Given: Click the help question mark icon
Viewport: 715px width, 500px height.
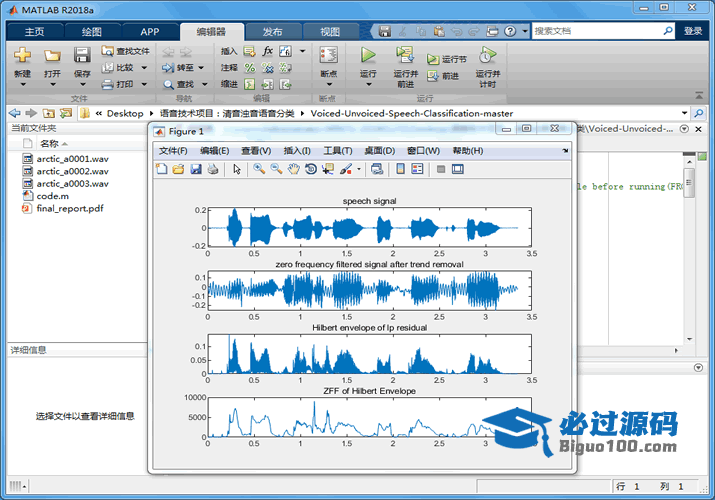Looking at the screenshot, I should click(x=510, y=31).
